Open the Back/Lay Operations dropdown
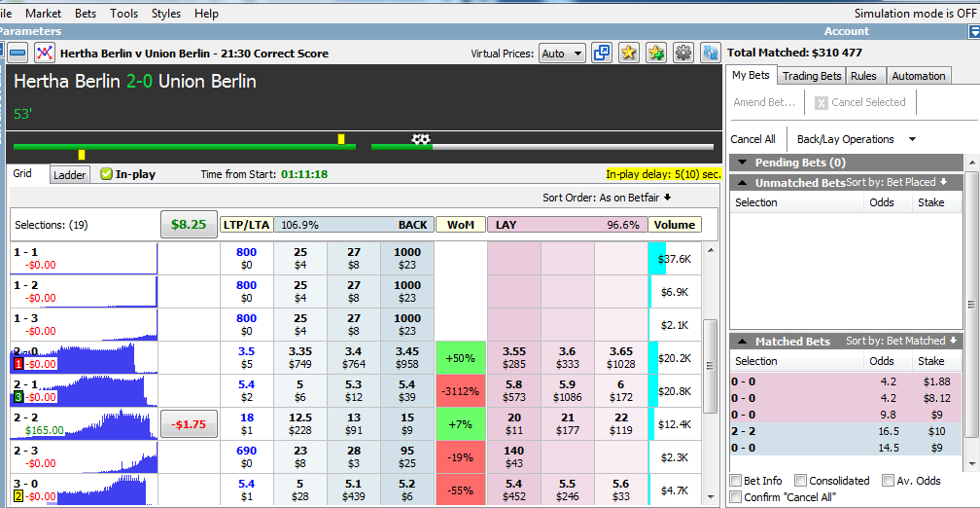The image size is (980, 508). pyautogui.click(x=857, y=139)
